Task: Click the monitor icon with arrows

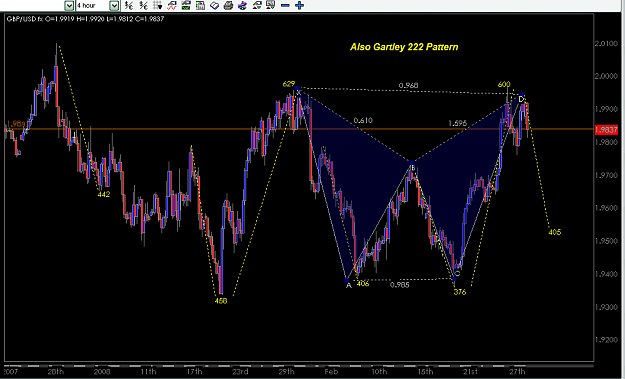Action: (271, 5)
